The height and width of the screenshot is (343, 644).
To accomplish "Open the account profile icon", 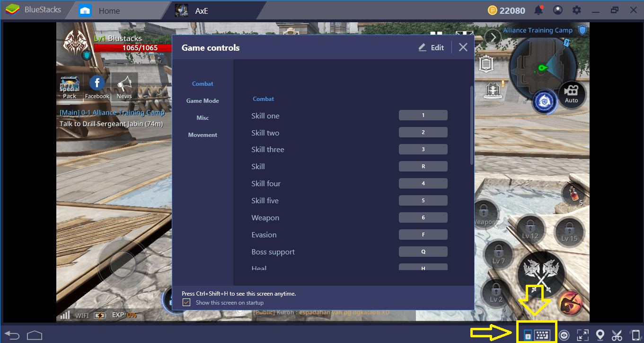I will point(558,10).
